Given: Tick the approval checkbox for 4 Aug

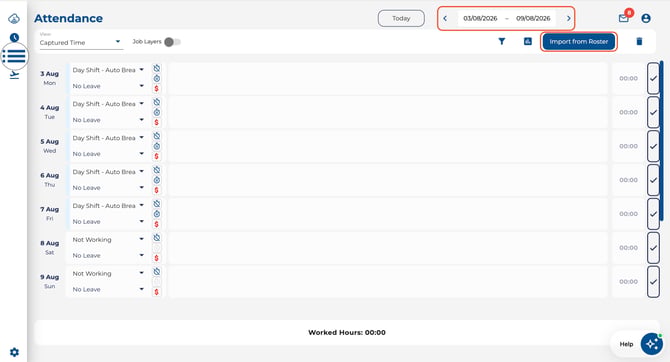Looking at the screenshot, I should [x=653, y=112].
